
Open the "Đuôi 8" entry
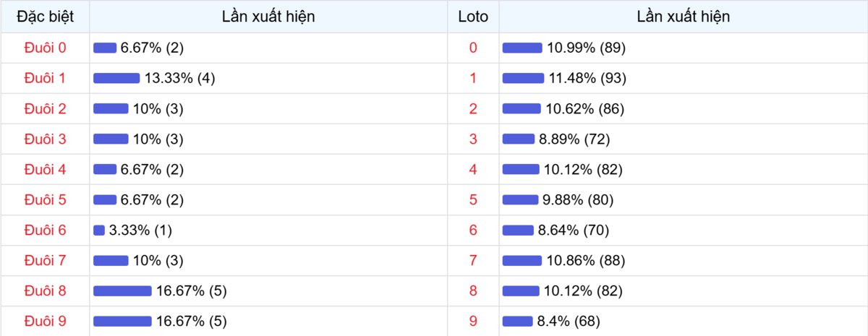(x=45, y=290)
